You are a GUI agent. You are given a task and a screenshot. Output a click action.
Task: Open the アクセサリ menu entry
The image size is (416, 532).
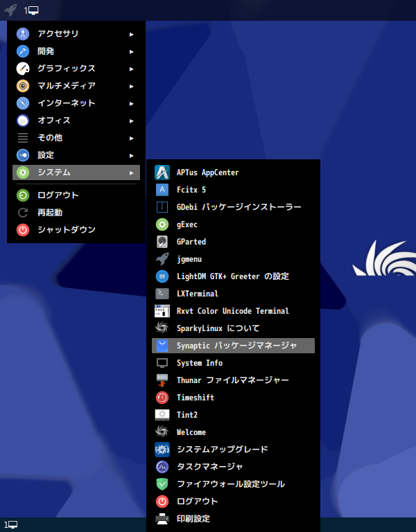pos(76,33)
